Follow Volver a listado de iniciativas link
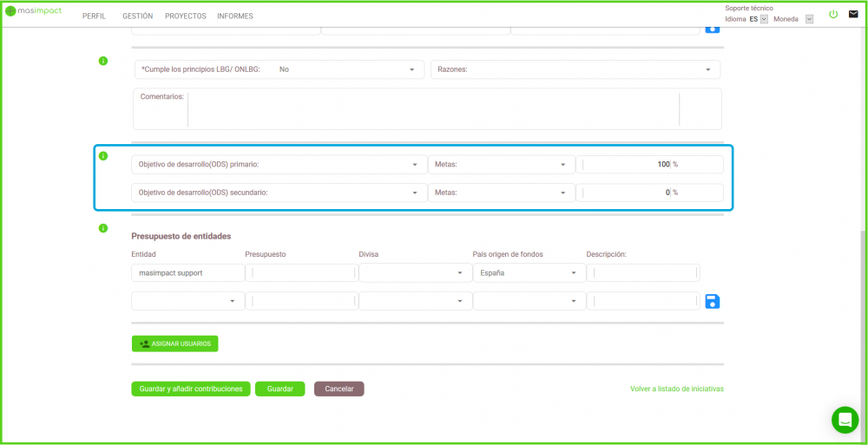 tap(676, 389)
